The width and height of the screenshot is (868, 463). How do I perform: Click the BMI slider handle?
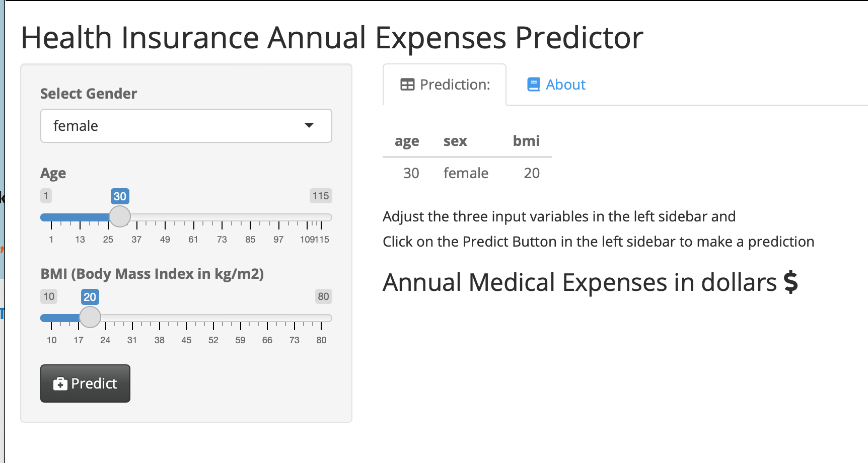90,318
